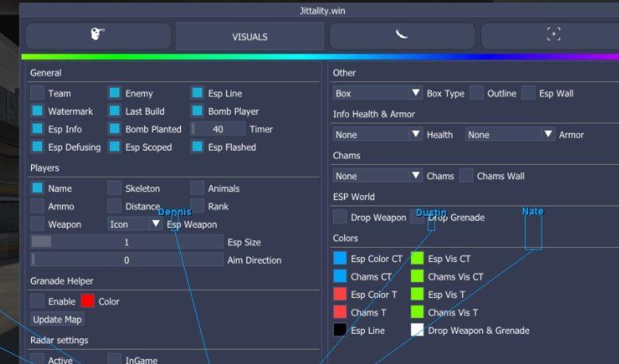Open the Box Type dropdown
619x364 pixels.
pyautogui.click(x=378, y=93)
